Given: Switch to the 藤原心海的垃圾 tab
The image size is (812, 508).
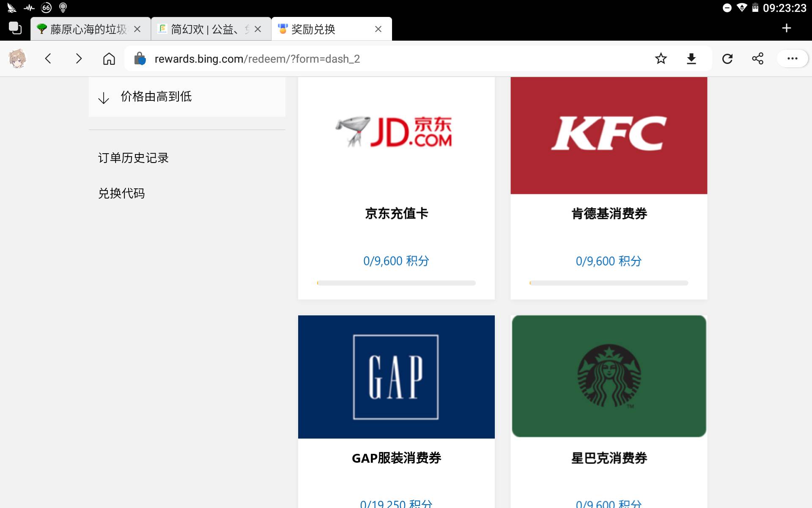Looking at the screenshot, I should (88, 29).
